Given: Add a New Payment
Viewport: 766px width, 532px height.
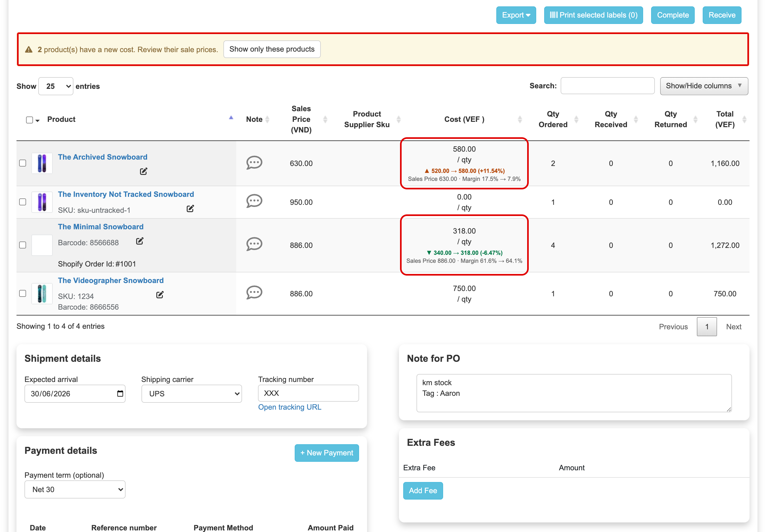Looking at the screenshot, I should [x=326, y=453].
